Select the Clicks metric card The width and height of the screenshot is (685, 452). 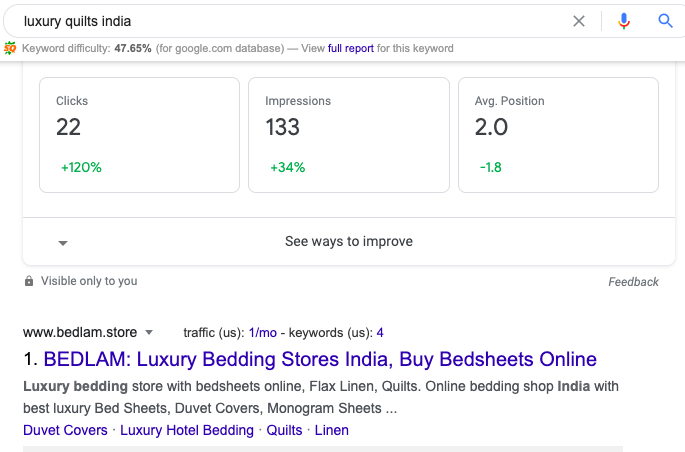click(x=139, y=134)
